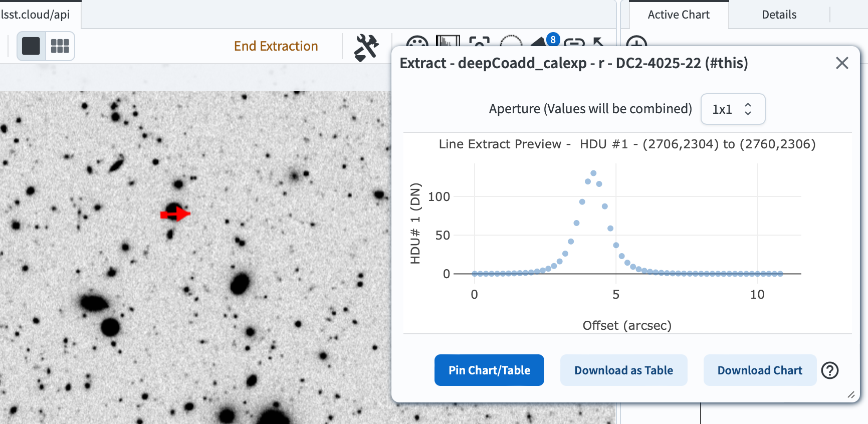Click the aperture stepper arrows
This screenshot has width=868, height=424.
[x=748, y=109]
